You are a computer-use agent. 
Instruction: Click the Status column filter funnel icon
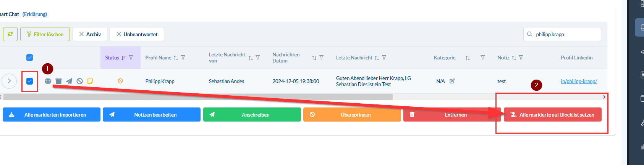[x=131, y=58]
